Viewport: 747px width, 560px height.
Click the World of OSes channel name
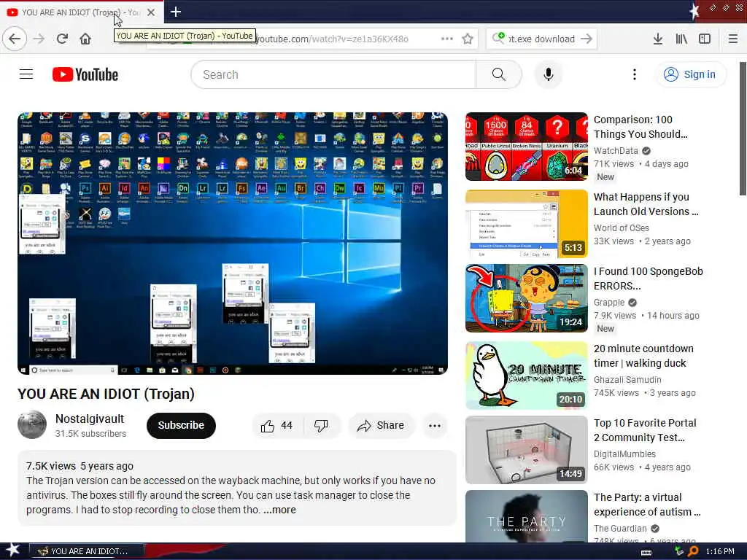click(622, 227)
